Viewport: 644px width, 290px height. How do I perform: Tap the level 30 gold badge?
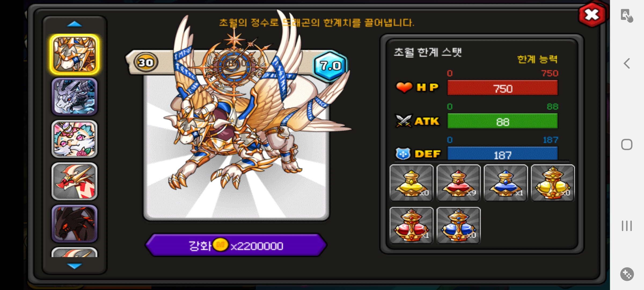coord(146,62)
